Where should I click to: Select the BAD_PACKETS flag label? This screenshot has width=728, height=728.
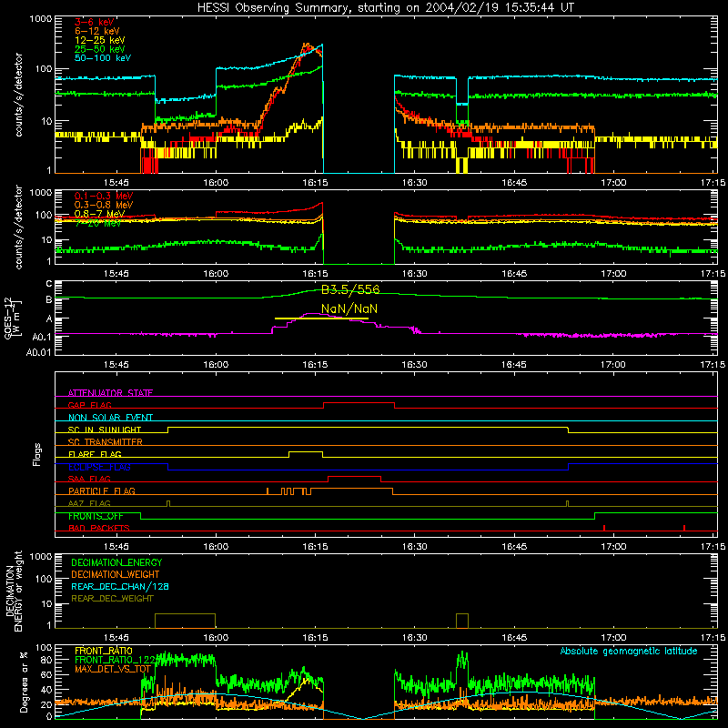99,528
